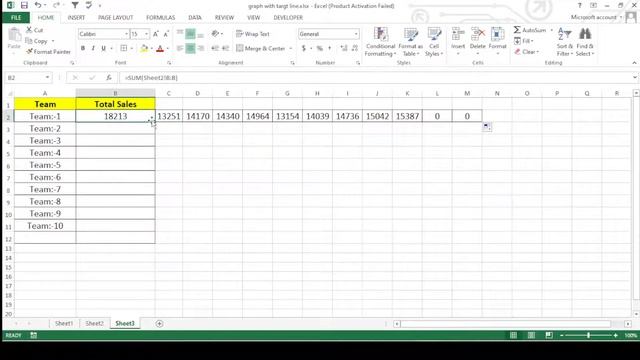Toggle Wrap Text
This screenshot has width=640, height=360.
coord(253,34)
